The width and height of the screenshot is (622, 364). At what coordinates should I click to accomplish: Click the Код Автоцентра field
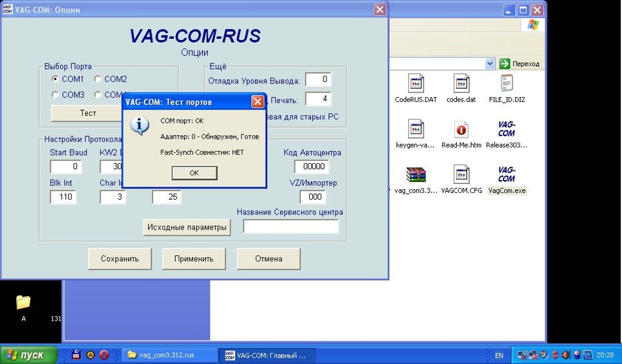point(312,166)
